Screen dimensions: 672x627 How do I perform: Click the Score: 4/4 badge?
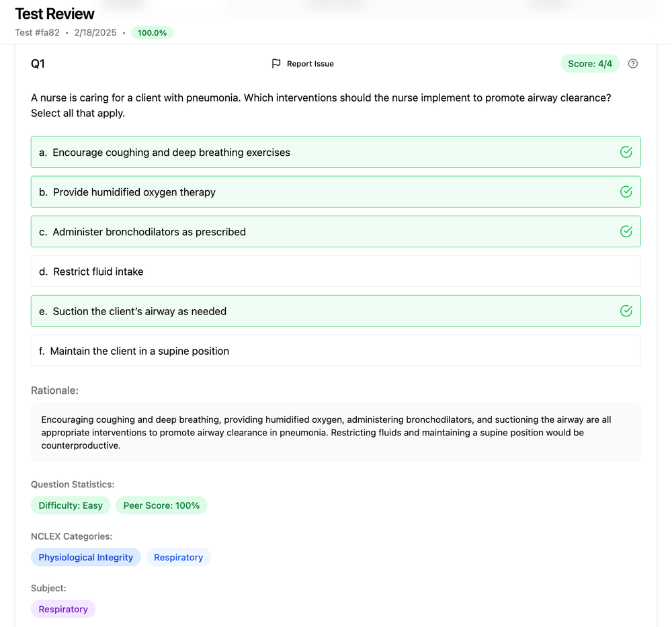[x=590, y=63]
